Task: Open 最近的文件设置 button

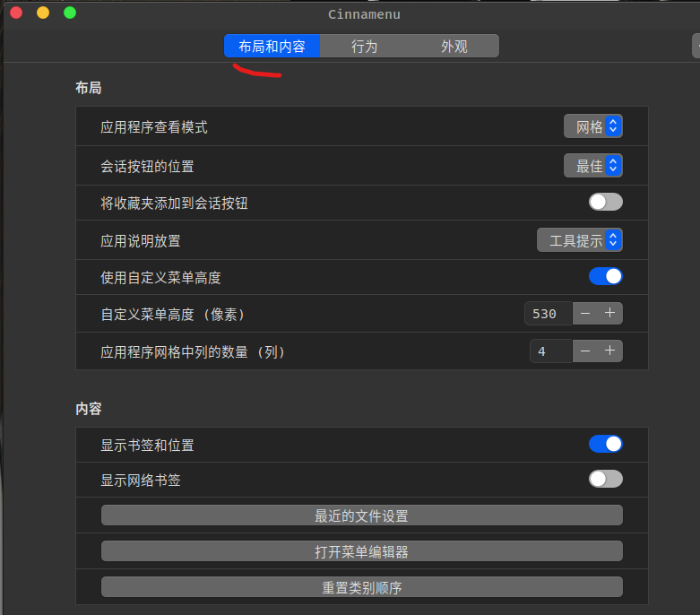Action: [x=361, y=515]
